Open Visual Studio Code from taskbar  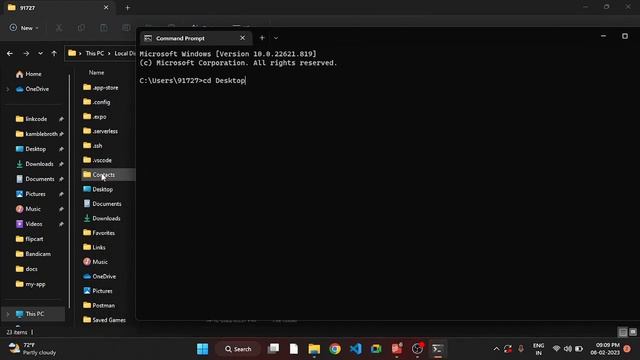tap(356, 349)
